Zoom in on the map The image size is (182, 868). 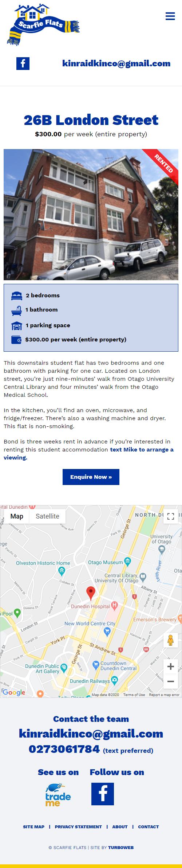pos(171,666)
